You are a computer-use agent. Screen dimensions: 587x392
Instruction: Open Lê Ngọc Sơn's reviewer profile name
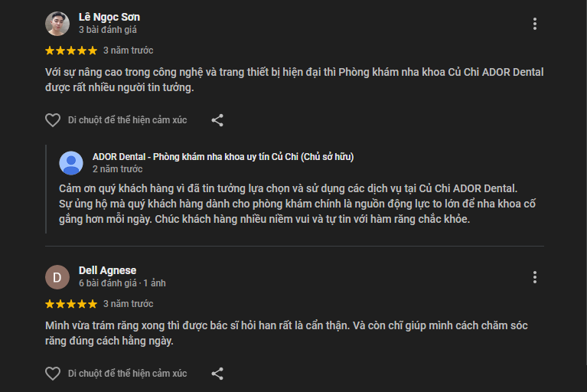point(109,17)
